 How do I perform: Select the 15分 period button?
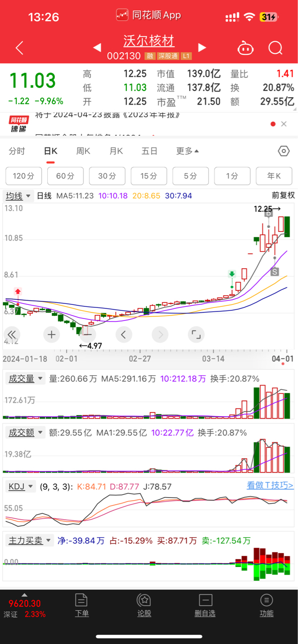149,176
